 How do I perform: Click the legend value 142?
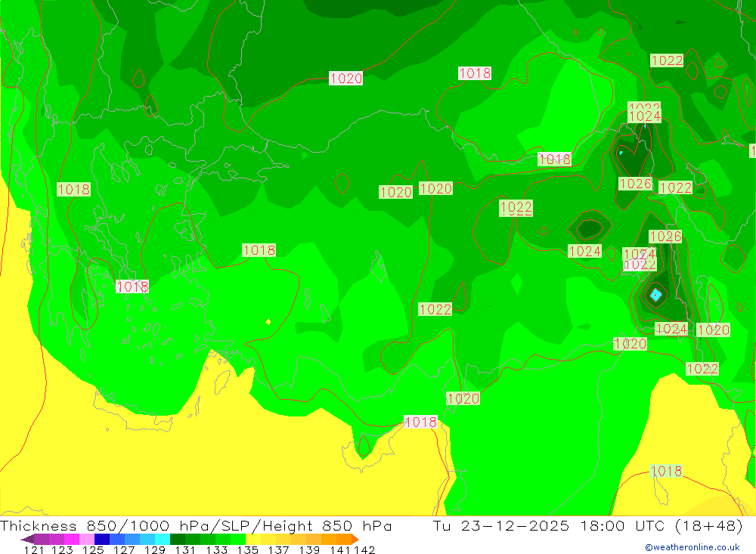(x=364, y=549)
